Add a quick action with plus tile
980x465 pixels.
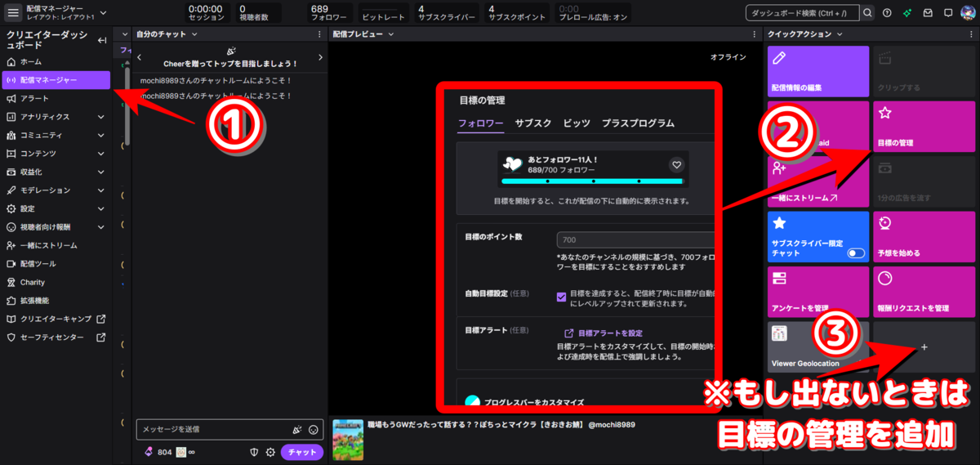924,347
